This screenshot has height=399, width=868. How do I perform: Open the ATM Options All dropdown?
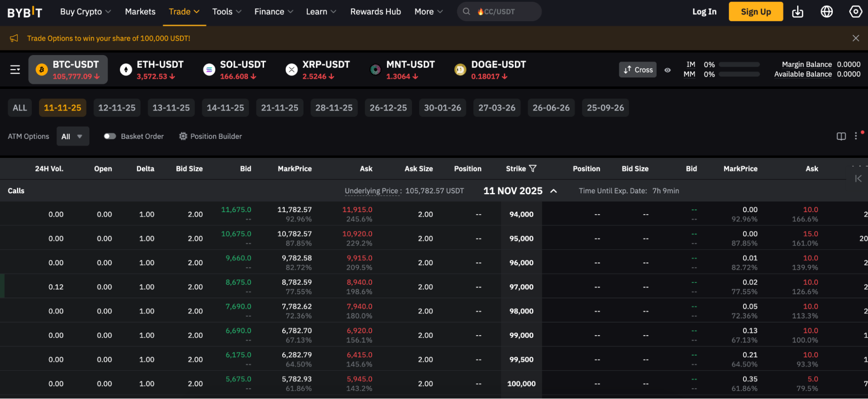(73, 136)
